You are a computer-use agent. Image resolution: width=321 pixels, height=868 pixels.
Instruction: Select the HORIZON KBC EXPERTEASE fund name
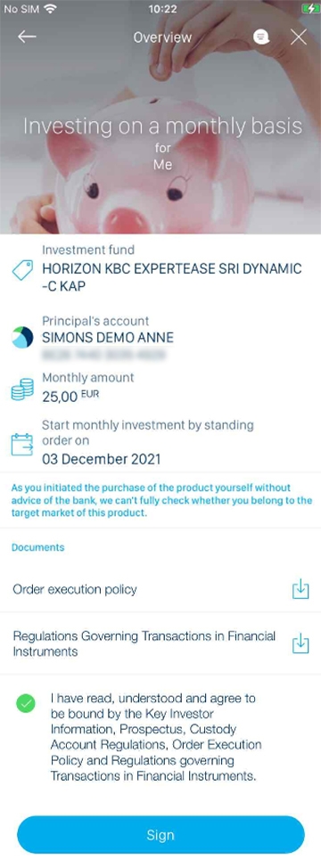tap(172, 277)
